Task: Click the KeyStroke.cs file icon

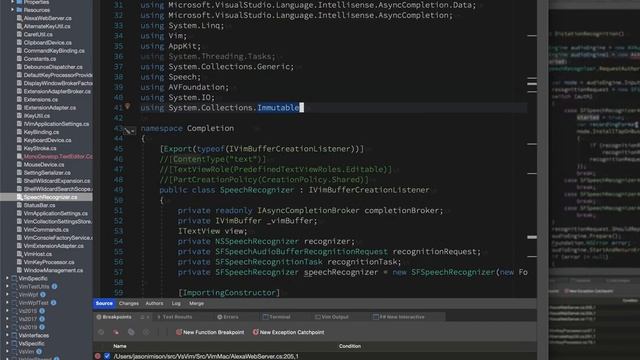Action: (19, 148)
